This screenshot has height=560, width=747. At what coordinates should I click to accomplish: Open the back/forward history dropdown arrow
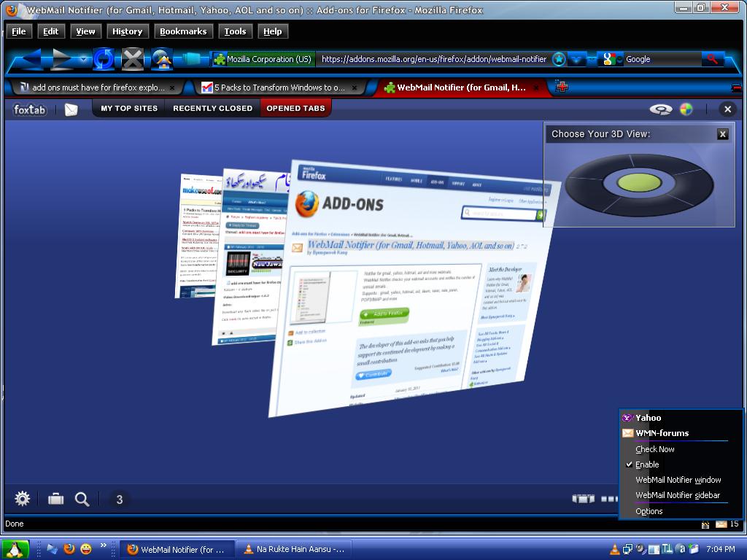83,60
